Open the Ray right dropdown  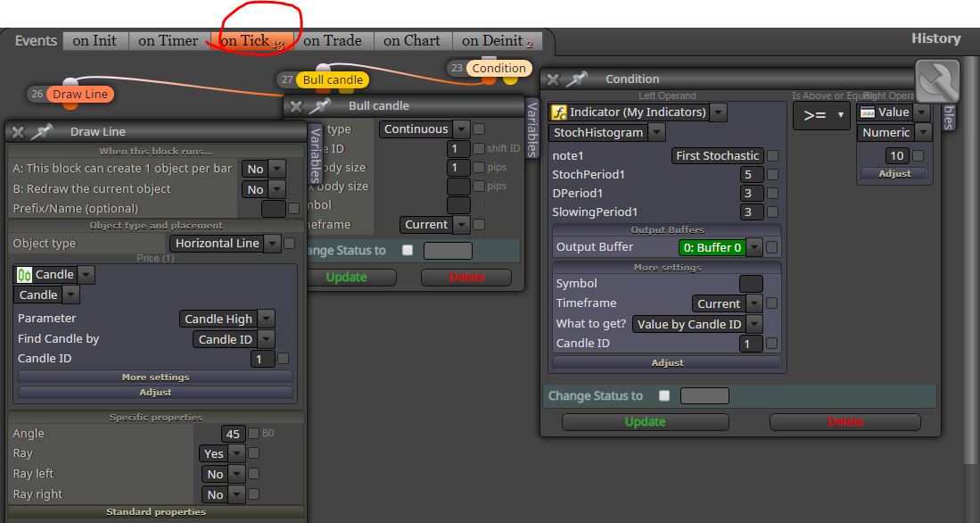coord(237,494)
